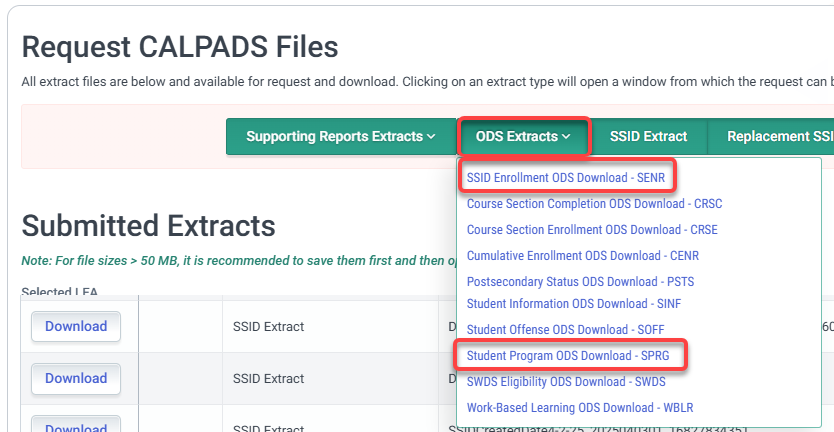
Task: Choose Student Offense ODS Download - SOFF
Action: pos(565,330)
